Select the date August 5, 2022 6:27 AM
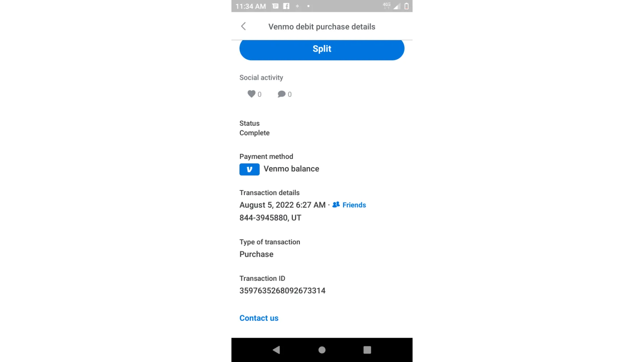 [x=282, y=205]
